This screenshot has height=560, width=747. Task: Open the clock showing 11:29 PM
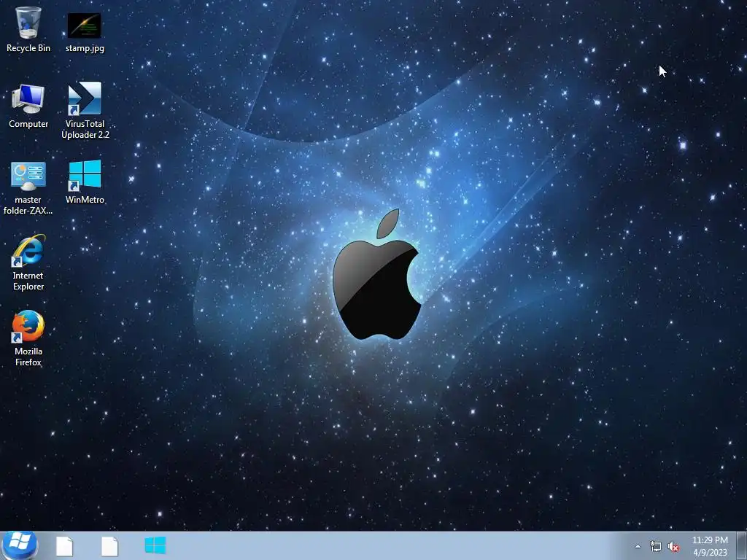coord(710,546)
